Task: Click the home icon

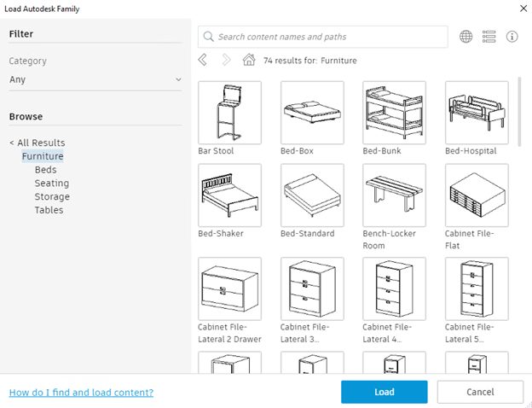Action: click(249, 60)
